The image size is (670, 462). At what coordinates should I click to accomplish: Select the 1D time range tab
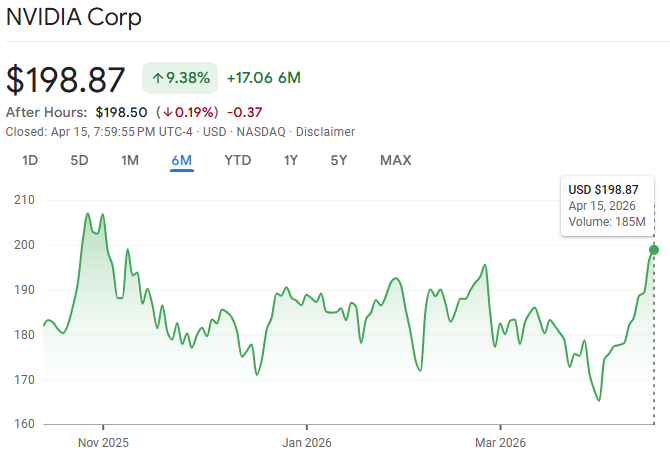(x=30, y=160)
